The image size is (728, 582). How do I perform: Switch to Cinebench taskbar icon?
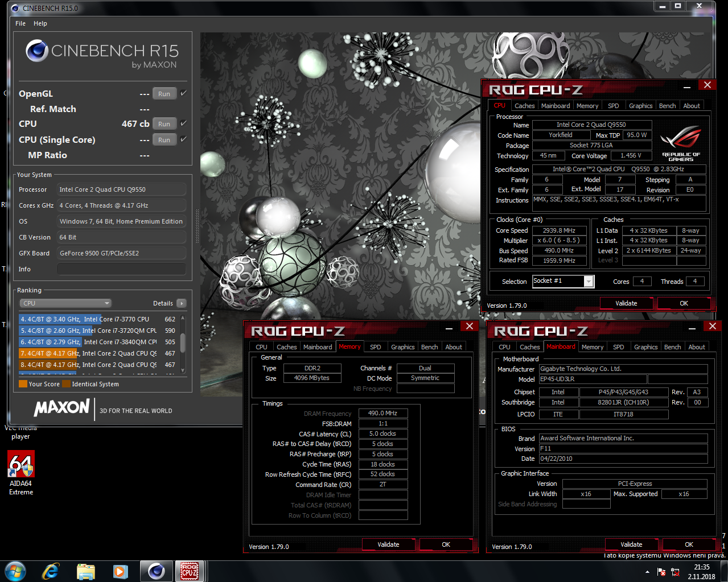tap(156, 571)
